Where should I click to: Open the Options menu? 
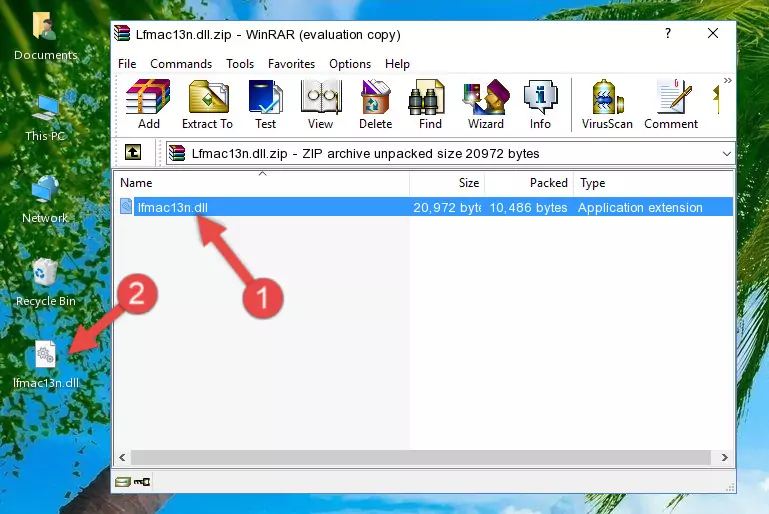point(350,64)
